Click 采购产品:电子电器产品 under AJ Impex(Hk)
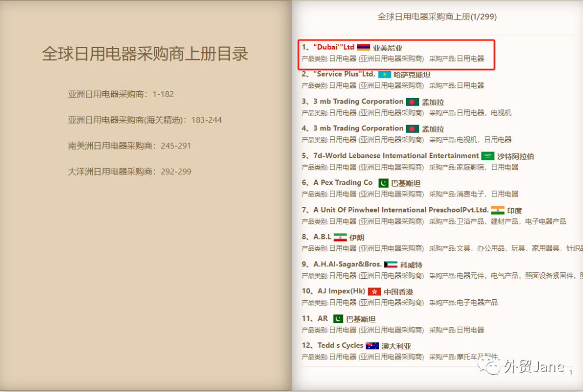This screenshot has height=392, width=583. pos(463,303)
